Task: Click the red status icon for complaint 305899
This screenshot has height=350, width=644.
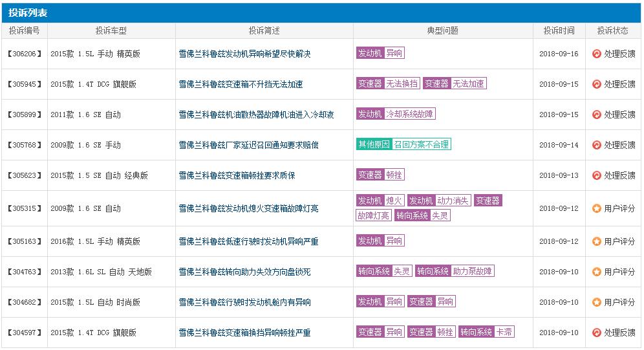Action: (x=596, y=115)
